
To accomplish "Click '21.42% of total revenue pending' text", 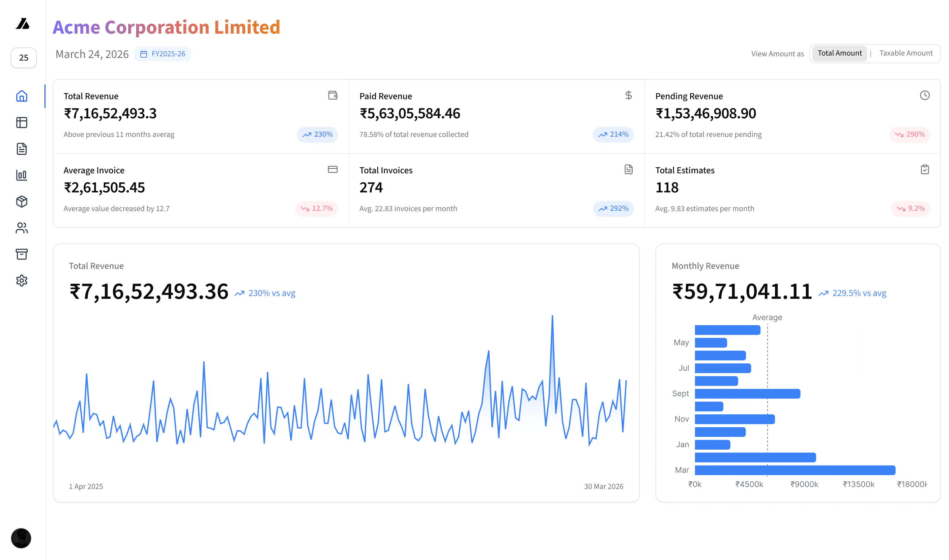I will tap(708, 135).
